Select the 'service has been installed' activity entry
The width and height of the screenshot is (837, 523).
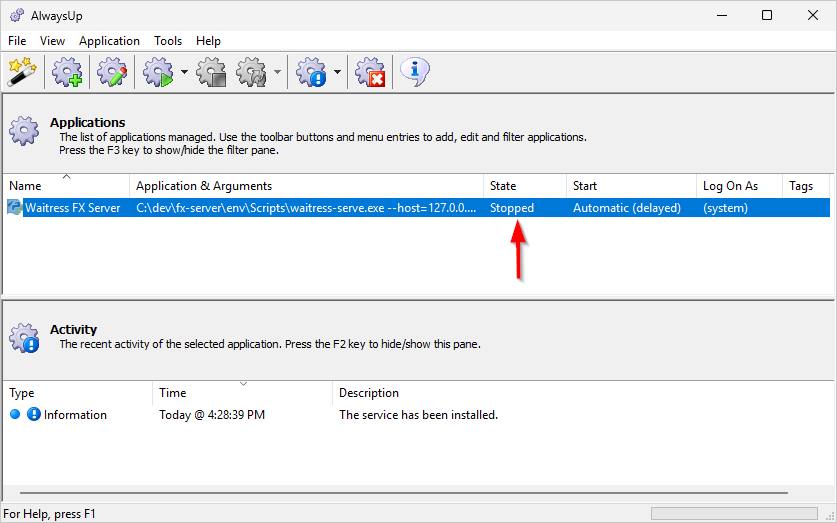418,415
